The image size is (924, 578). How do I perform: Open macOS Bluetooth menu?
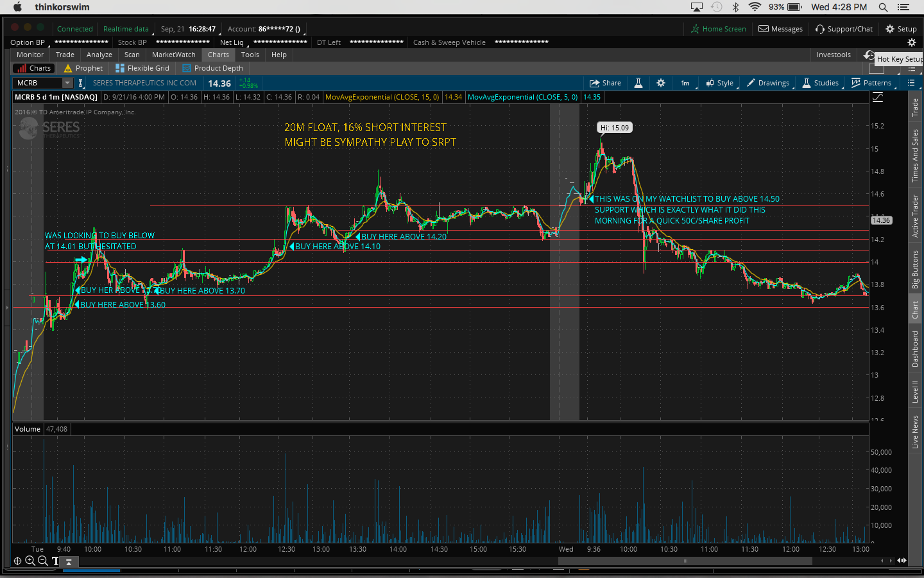click(x=736, y=7)
